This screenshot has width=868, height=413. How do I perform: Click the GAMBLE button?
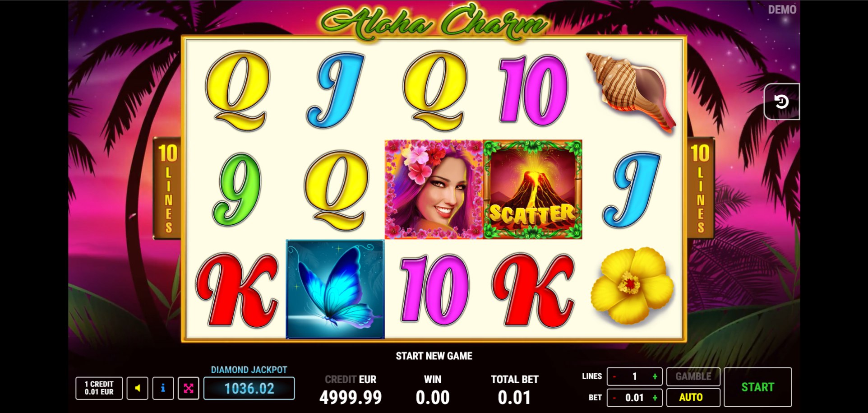[x=693, y=376]
